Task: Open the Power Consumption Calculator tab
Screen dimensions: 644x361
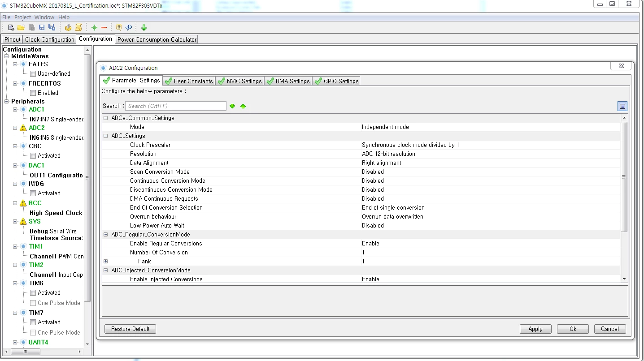Action: pos(157,39)
